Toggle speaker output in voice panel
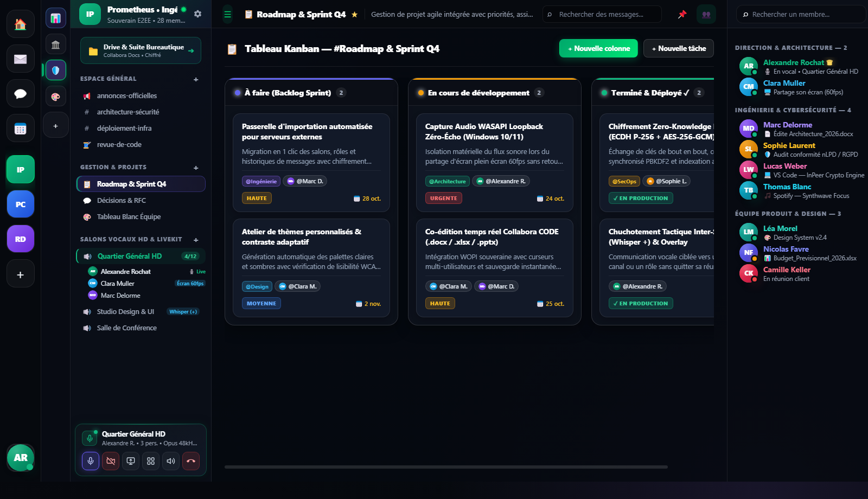The image size is (868, 499). pos(171,461)
